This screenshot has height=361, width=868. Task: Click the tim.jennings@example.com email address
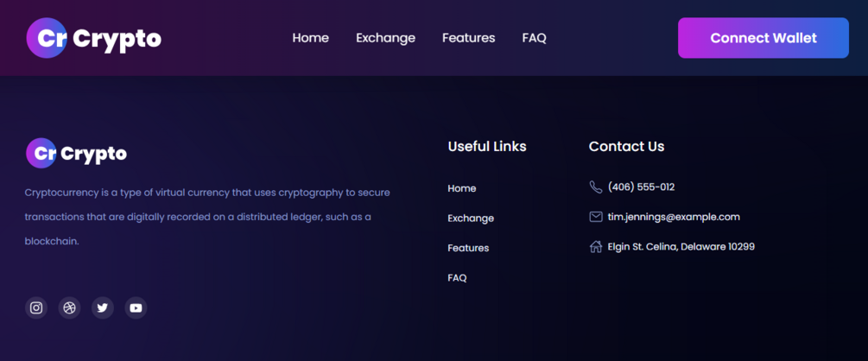point(674,217)
